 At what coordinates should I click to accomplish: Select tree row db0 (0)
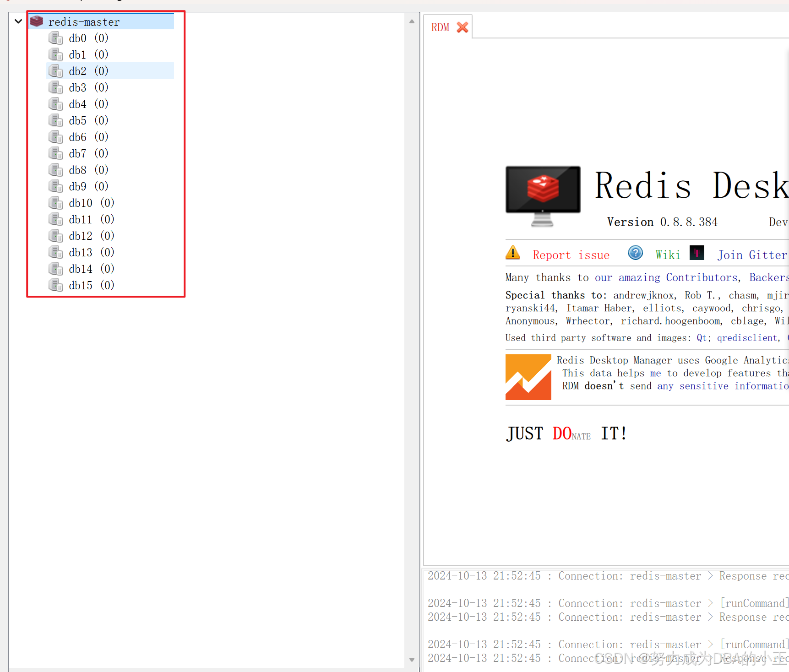pos(110,38)
